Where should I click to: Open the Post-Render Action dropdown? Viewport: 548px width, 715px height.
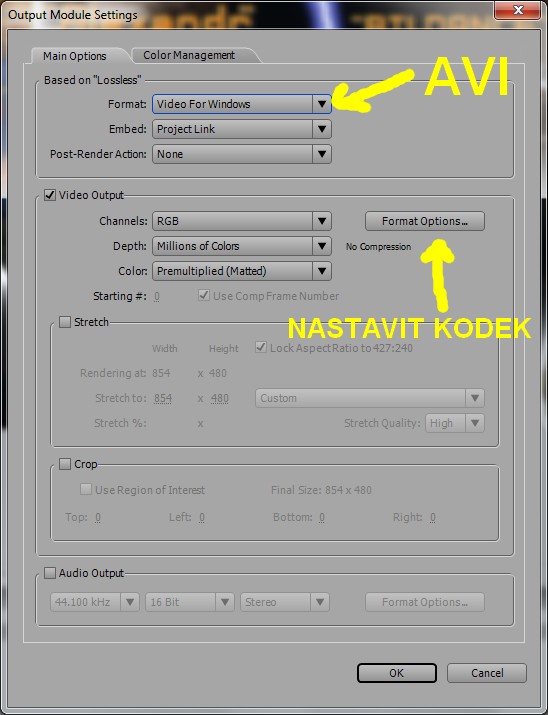[242, 154]
